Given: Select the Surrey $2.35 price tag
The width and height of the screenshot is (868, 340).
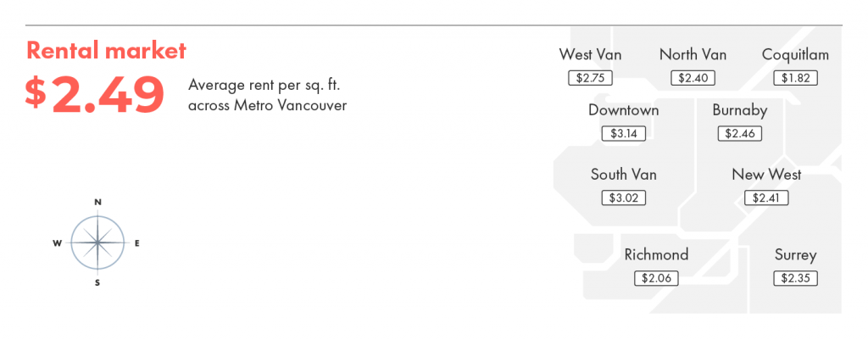Looking at the screenshot, I should (x=795, y=278).
